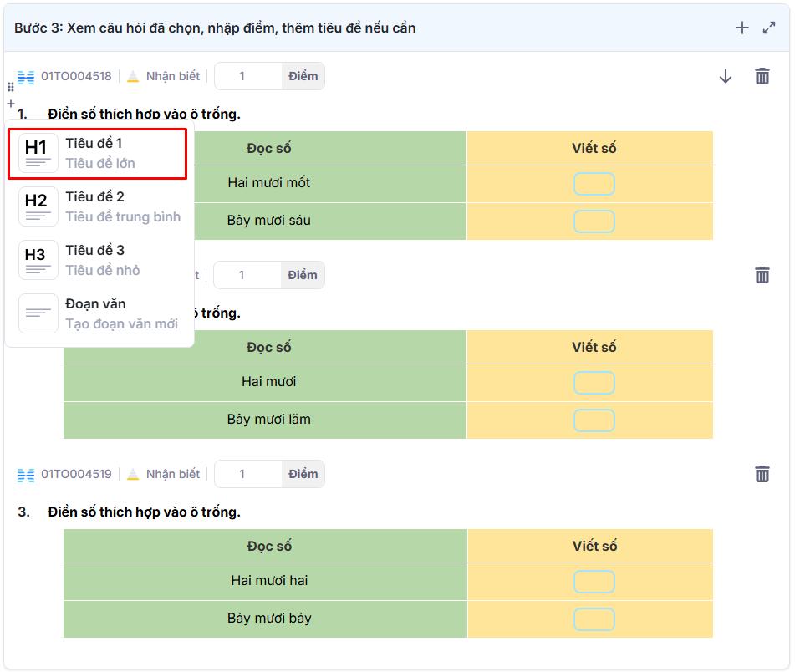Image resolution: width=795 pixels, height=672 pixels.
Task: Move question 1 down with the arrow
Action: (x=725, y=76)
